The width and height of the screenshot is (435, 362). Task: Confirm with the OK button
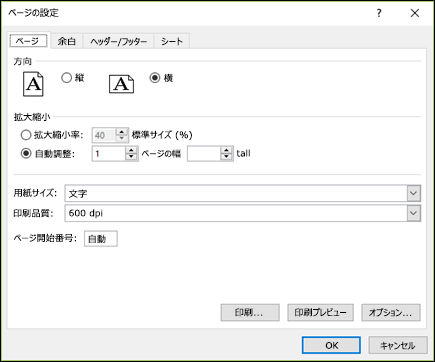click(331, 345)
